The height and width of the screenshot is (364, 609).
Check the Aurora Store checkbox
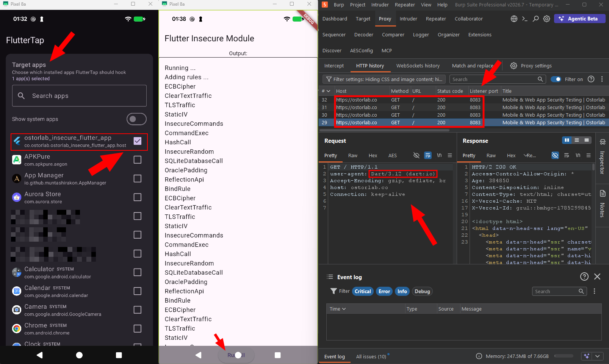[138, 197]
